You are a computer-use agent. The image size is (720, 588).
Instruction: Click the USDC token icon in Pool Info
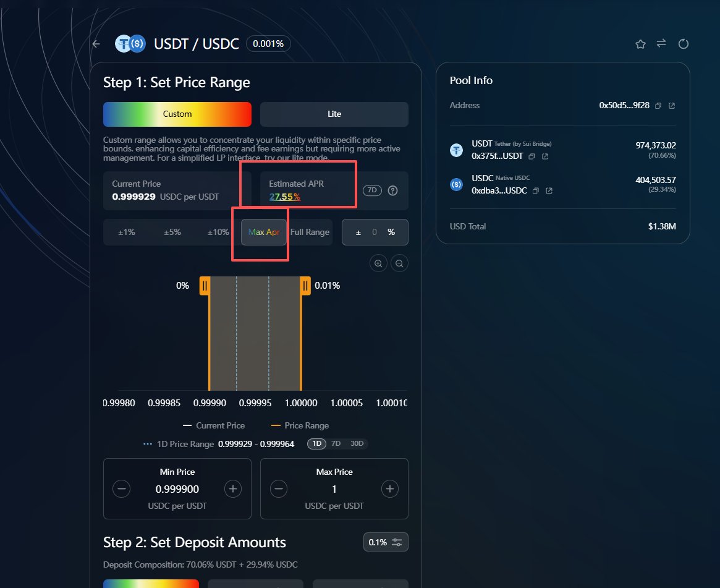click(x=456, y=184)
